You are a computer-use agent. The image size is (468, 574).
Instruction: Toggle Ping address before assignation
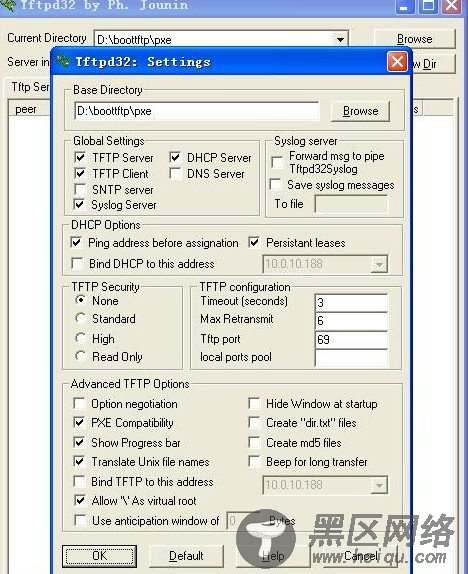[77, 242]
